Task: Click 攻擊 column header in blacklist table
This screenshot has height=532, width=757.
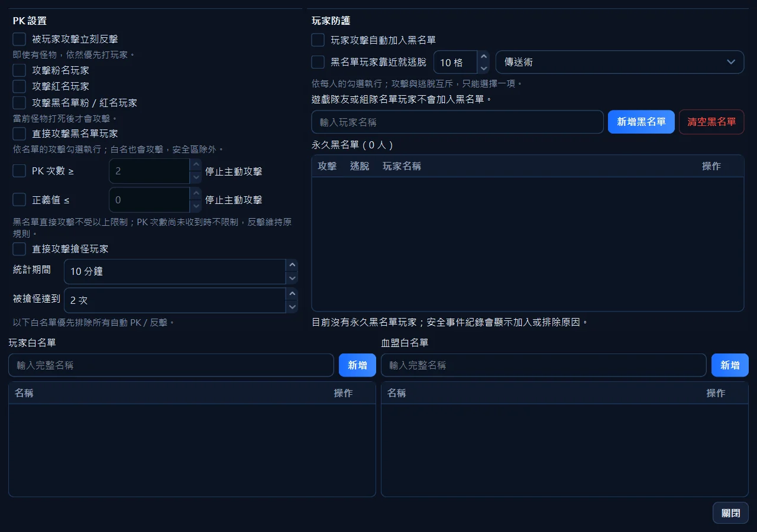Action: (327, 166)
